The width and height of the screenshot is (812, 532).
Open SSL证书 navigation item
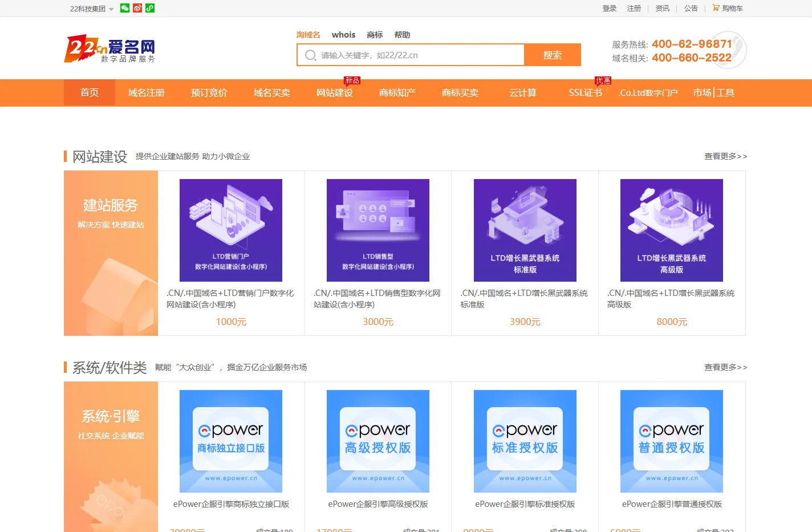pyautogui.click(x=586, y=92)
